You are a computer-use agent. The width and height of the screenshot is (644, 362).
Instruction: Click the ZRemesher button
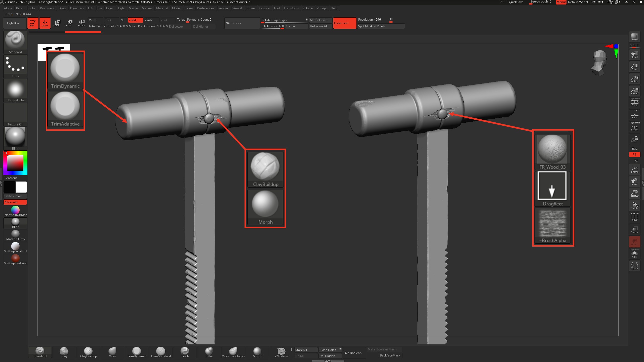[242, 23]
